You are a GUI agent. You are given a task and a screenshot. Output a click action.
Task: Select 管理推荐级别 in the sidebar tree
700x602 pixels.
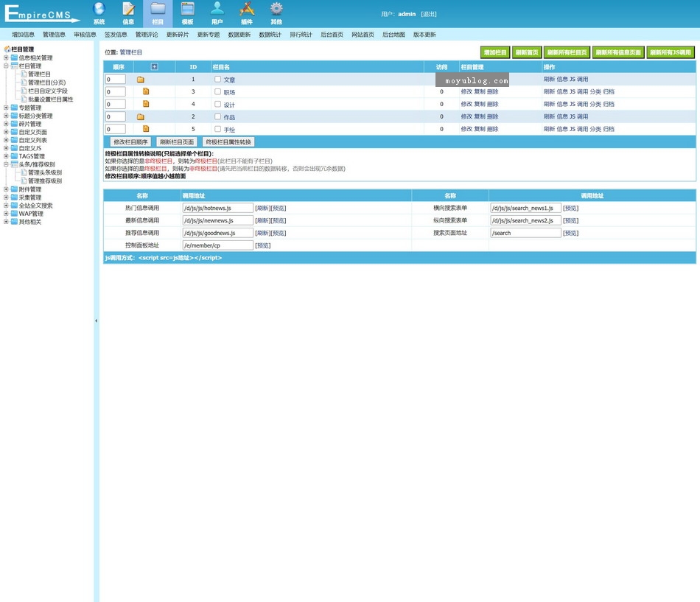[45, 181]
